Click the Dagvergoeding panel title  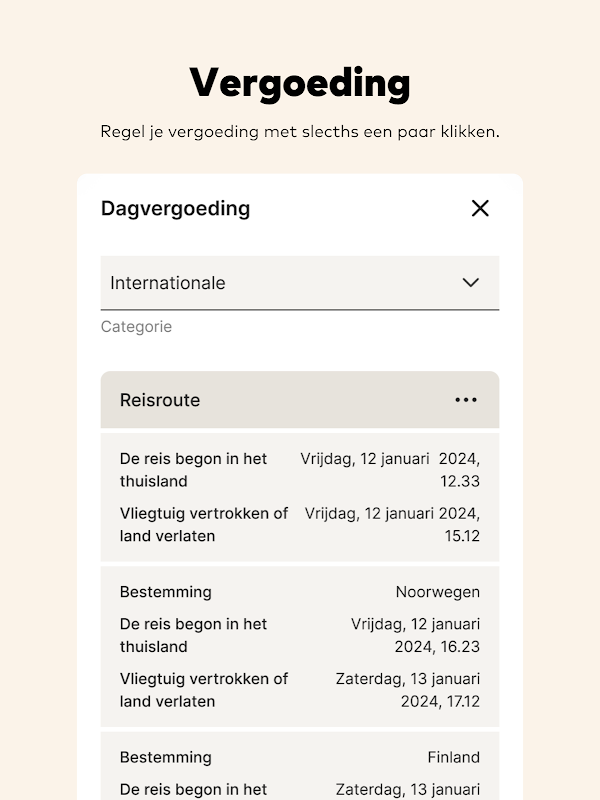(x=175, y=209)
